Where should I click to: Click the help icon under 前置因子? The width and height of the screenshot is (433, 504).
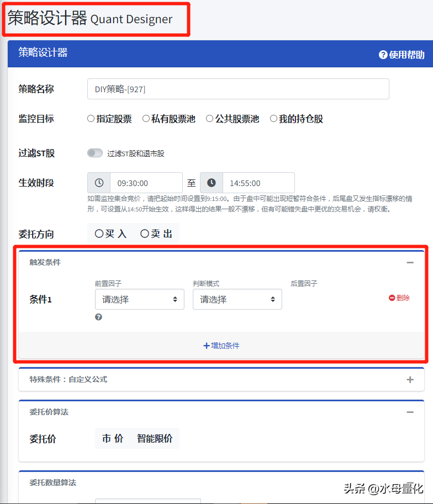coord(98,317)
